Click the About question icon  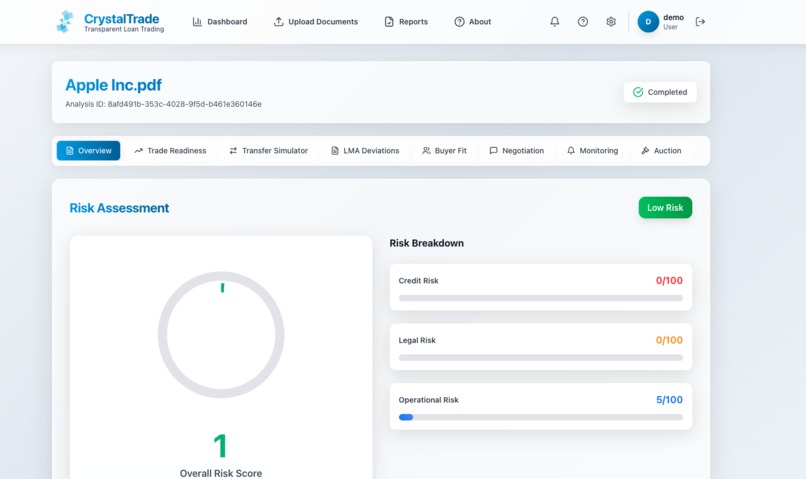pos(459,22)
